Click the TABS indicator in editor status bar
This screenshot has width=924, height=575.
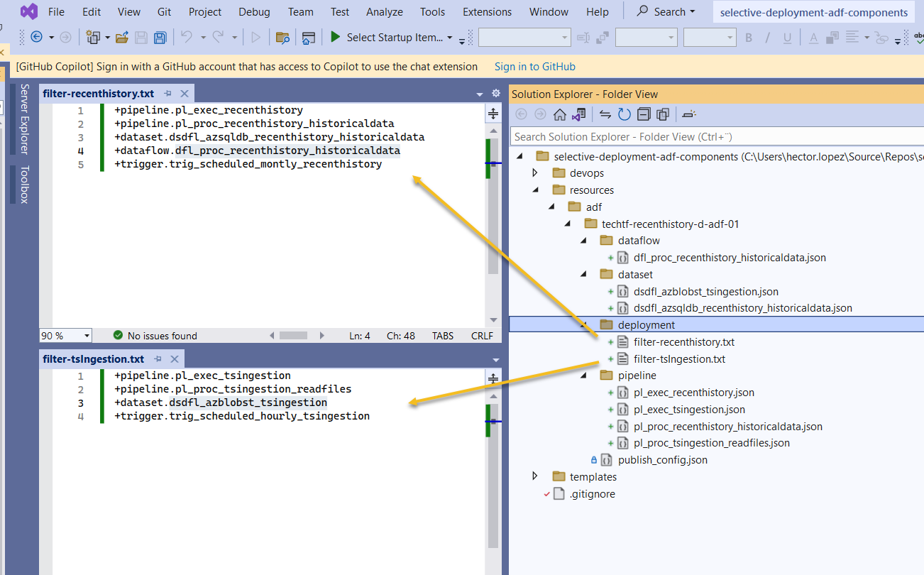tap(442, 336)
